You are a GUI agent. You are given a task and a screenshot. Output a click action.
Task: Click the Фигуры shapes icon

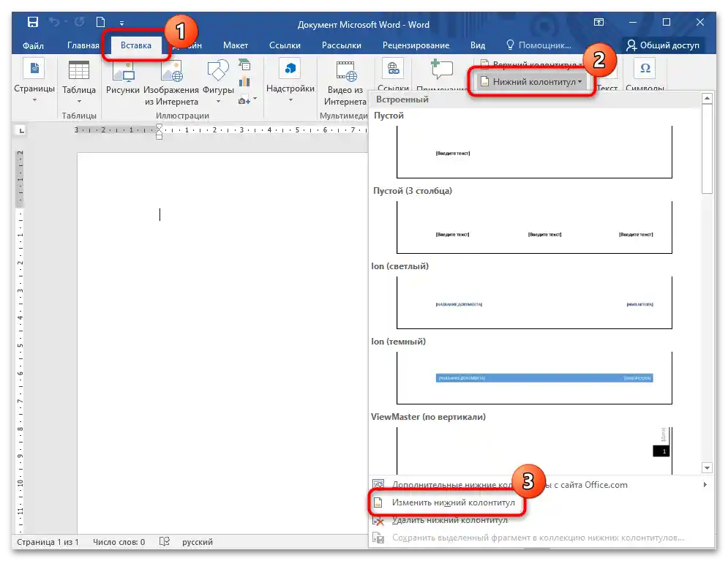(x=218, y=70)
